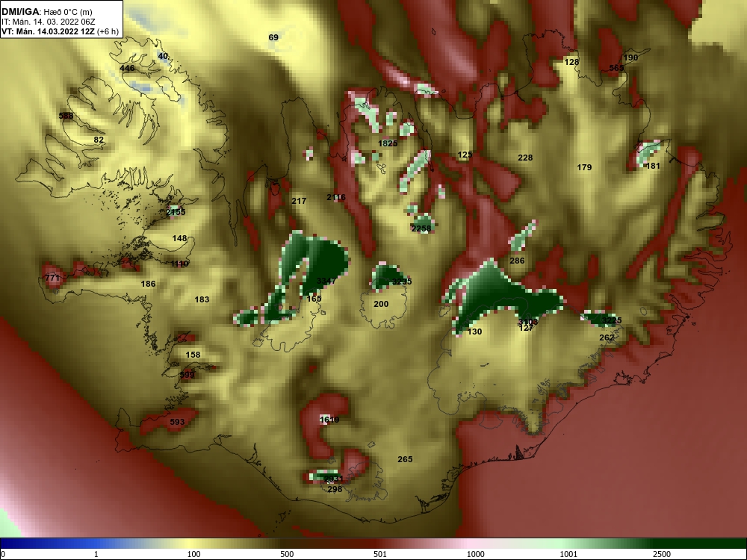Screen dimensions: 747x560
Task: Click the map value 262
Action: [x=607, y=337]
